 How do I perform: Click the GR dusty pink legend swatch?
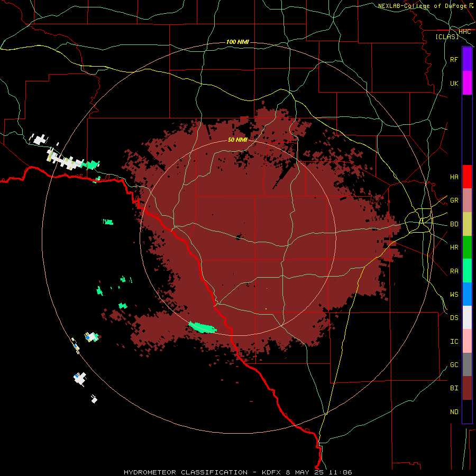click(467, 200)
